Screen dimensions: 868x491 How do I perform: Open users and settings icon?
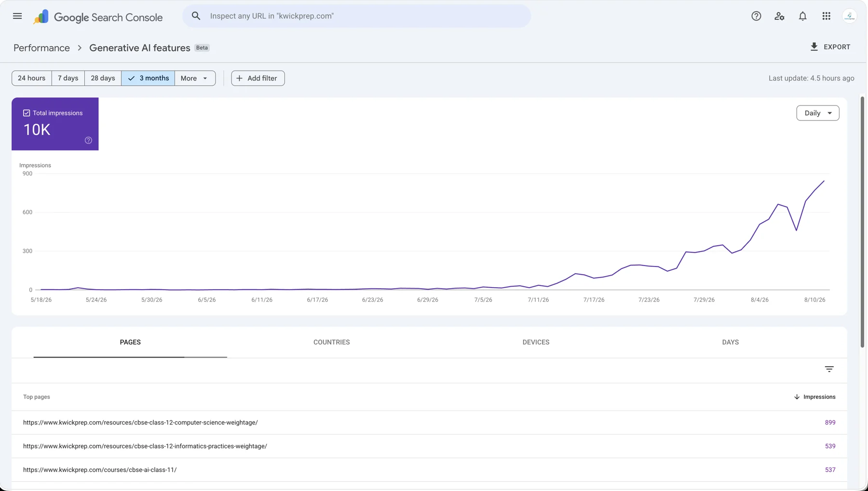[779, 16]
